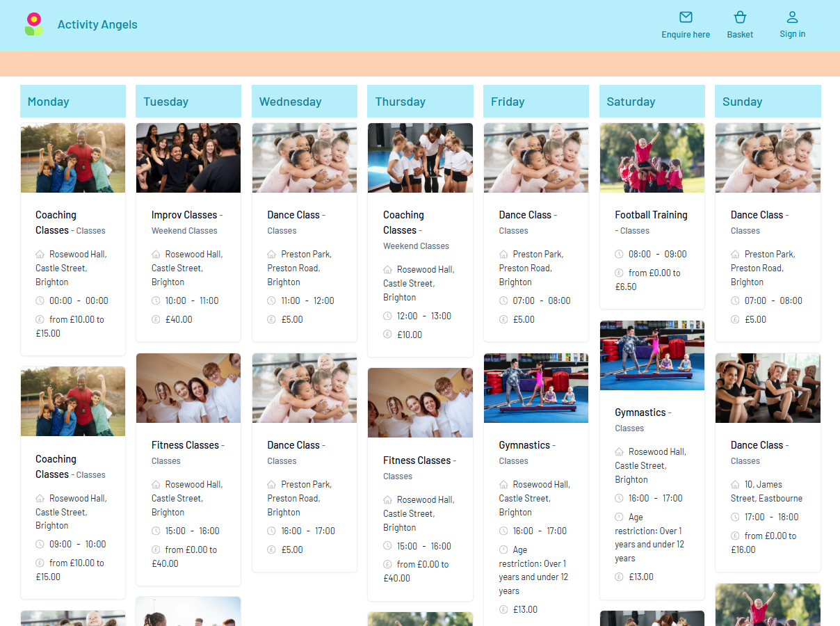Open the Improv Classes title link
The image size is (840, 626).
[x=184, y=215]
